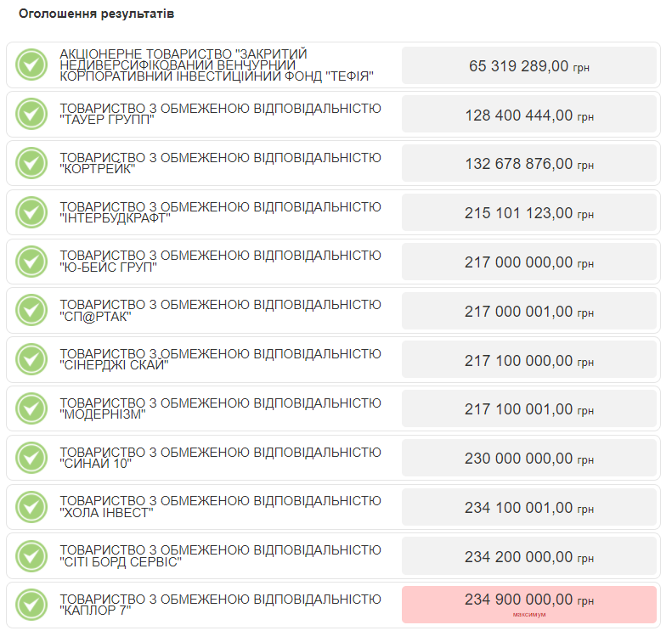672x642 pixels.
Task: Click green checkmark beside СП@РТАК
Action: click(x=31, y=310)
